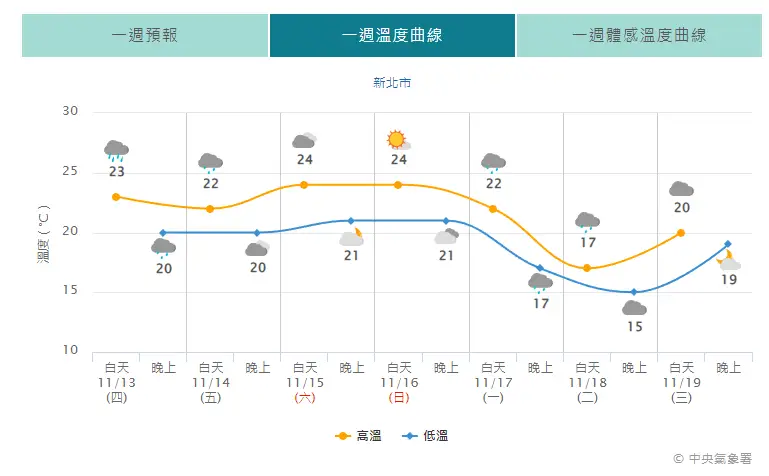Toggle the 低溫 legend series
Image resolution: width=769 pixels, height=476 pixels.
425,435
